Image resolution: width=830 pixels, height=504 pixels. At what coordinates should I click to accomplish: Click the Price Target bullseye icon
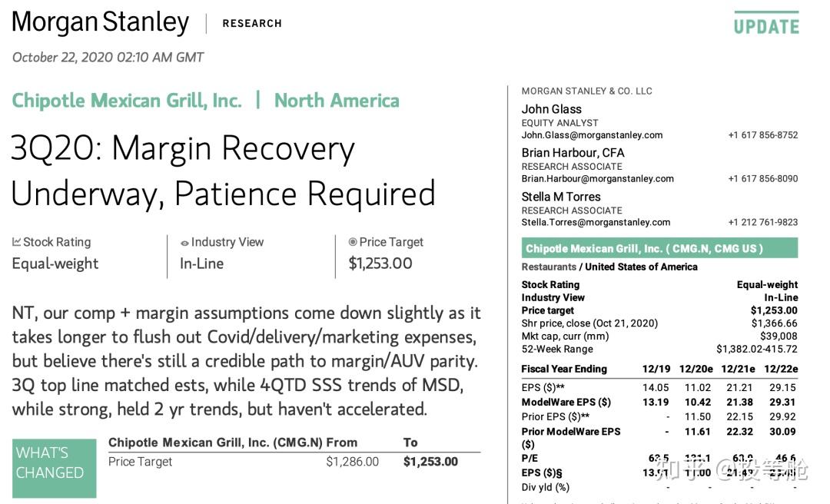click(353, 242)
